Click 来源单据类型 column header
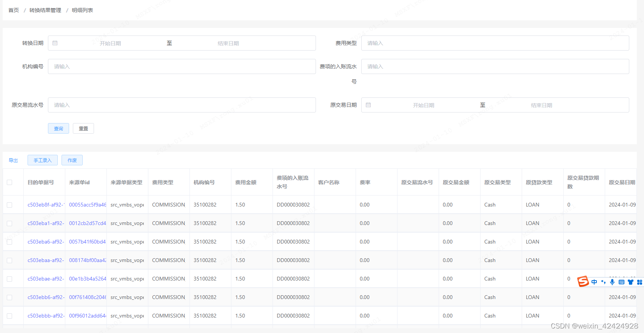Image resolution: width=644 pixels, height=333 pixels. coord(126,182)
